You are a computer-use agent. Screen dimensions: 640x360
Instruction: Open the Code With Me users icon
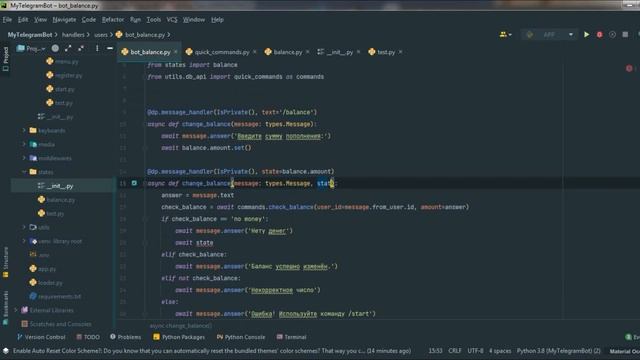click(x=505, y=35)
